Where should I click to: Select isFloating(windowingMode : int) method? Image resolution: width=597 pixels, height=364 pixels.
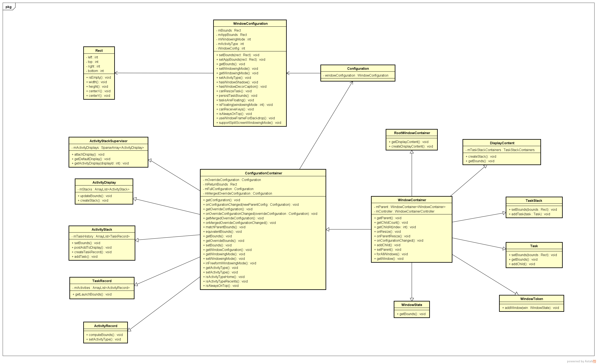[244, 105]
